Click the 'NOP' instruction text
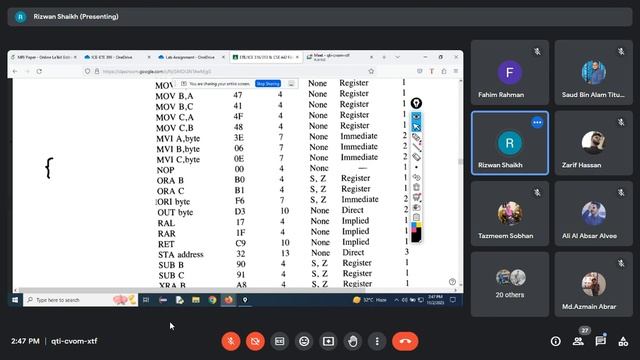 click(165, 170)
